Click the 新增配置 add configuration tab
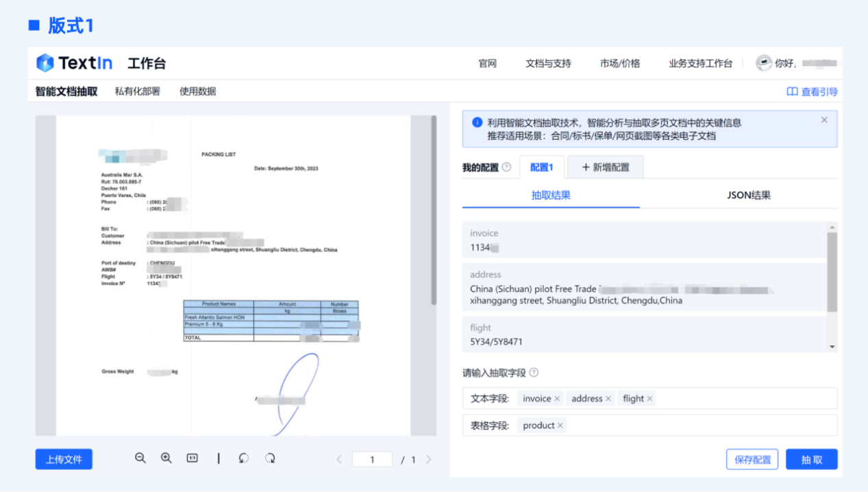This screenshot has height=492, width=868. click(x=606, y=167)
